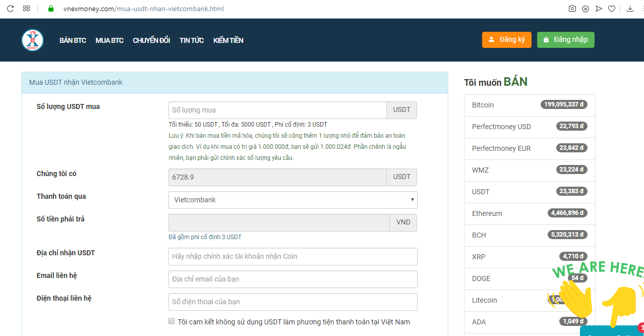
Task: Open the Thanh toán qua Vietcombank dropdown
Action: point(292,200)
